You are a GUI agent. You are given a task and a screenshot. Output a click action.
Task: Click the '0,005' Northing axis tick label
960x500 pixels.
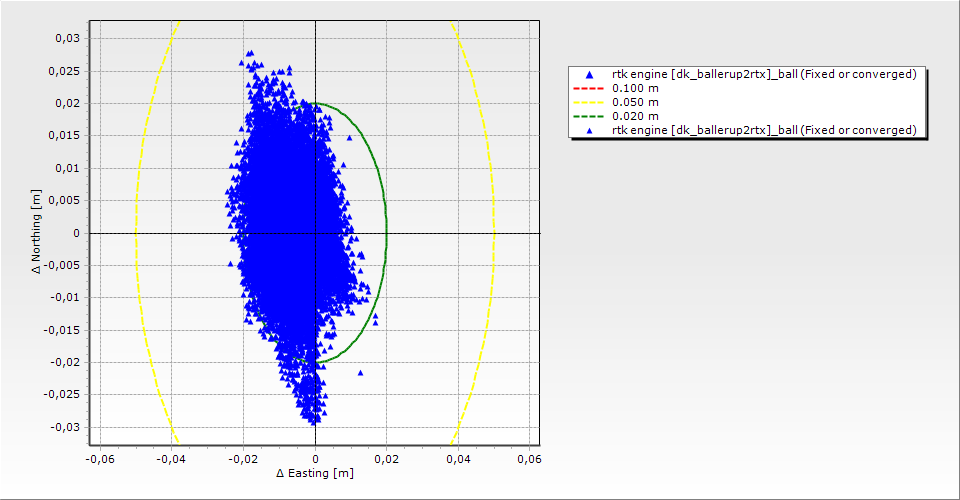pyautogui.click(x=64, y=201)
